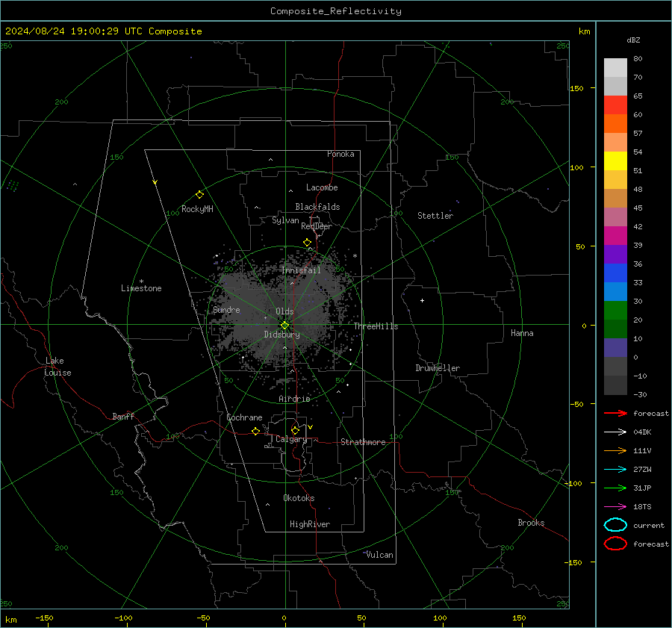Pick the magenta swatch above 39 dBZ
672x628 pixels.
[615, 236]
